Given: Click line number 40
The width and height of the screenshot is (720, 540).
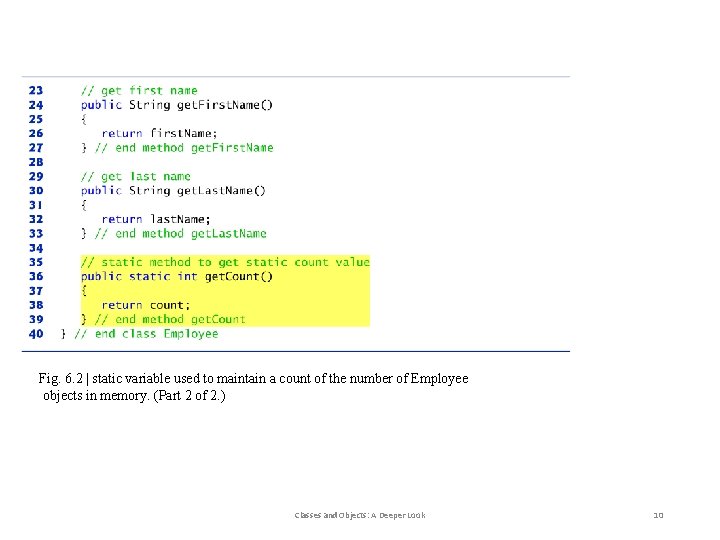Looking at the screenshot, I should pos(36,334).
